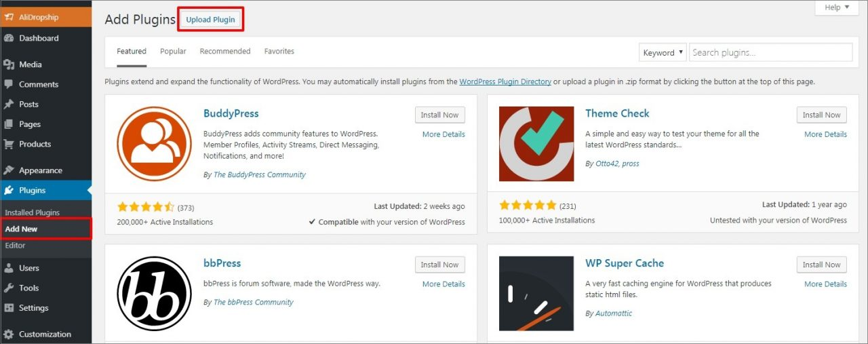Click the bbPress plugin logo
The width and height of the screenshot is (868, 344).
(x=154, y=293)
